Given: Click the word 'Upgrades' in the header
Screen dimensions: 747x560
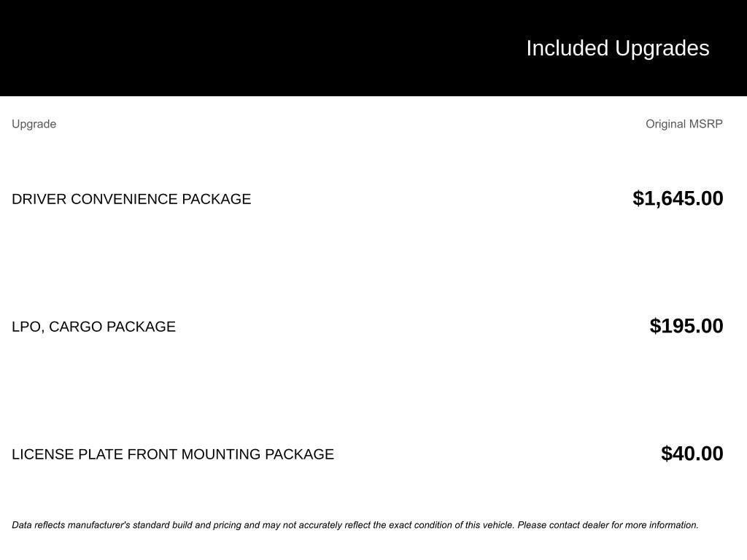Looking at the screenshot, I should click(662, 48).
